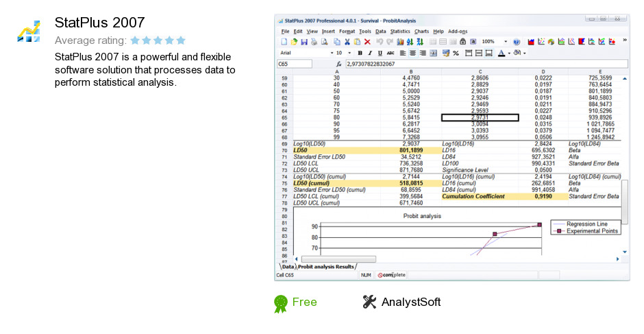The image size is (644, 334).
Task: Click the Open file folder icon
Action: click(x=294, y=42)
